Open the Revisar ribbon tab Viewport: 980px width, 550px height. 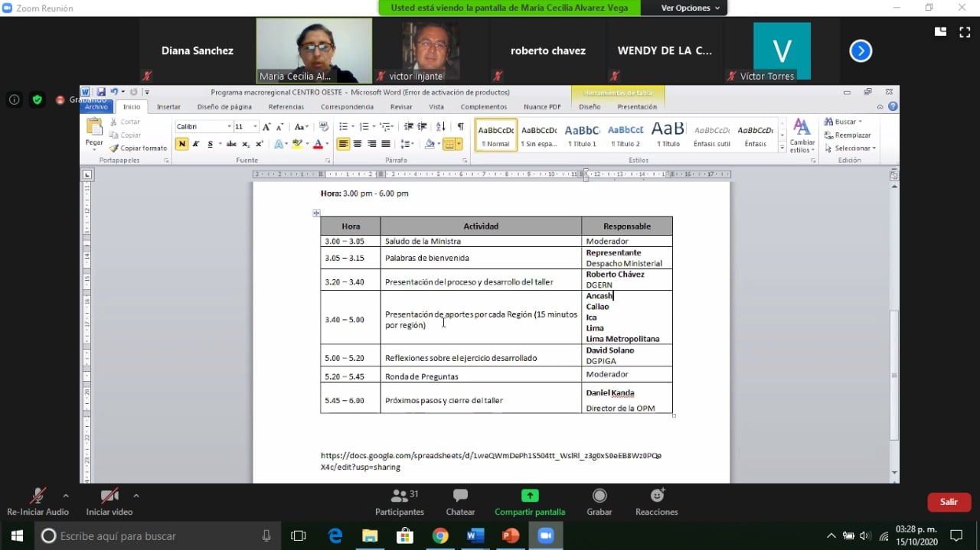pyautogui.click(x=401, y=107)
